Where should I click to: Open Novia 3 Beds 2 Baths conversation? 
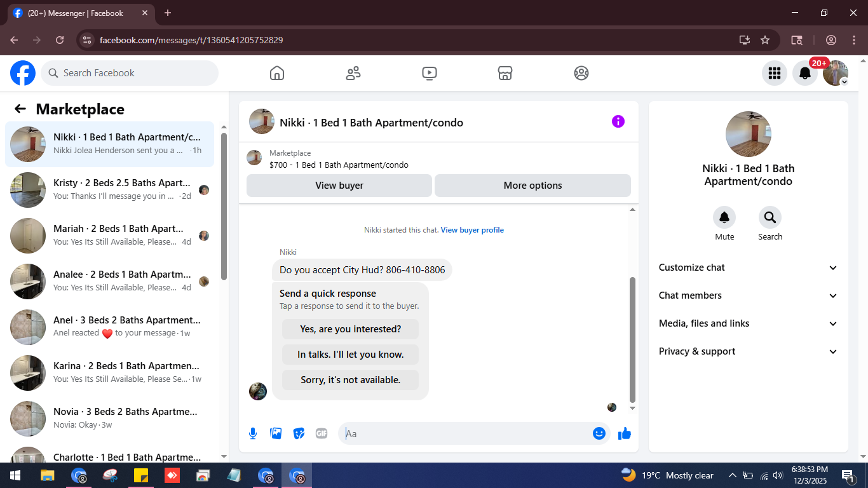pyautogui.click(x=109, y=419)
